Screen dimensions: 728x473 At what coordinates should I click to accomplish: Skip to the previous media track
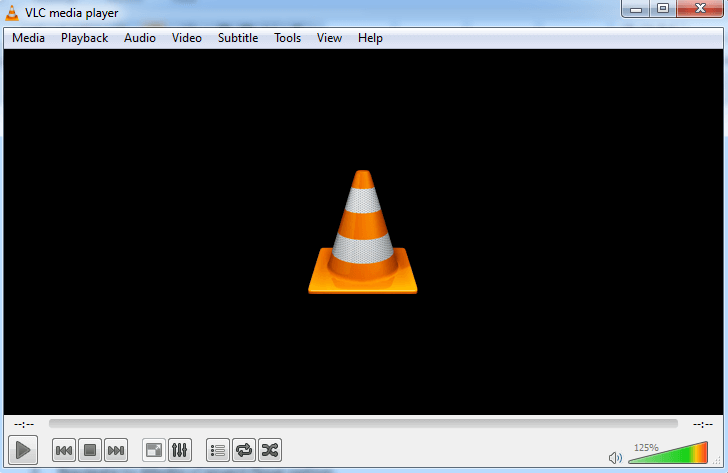click(64, 450)
